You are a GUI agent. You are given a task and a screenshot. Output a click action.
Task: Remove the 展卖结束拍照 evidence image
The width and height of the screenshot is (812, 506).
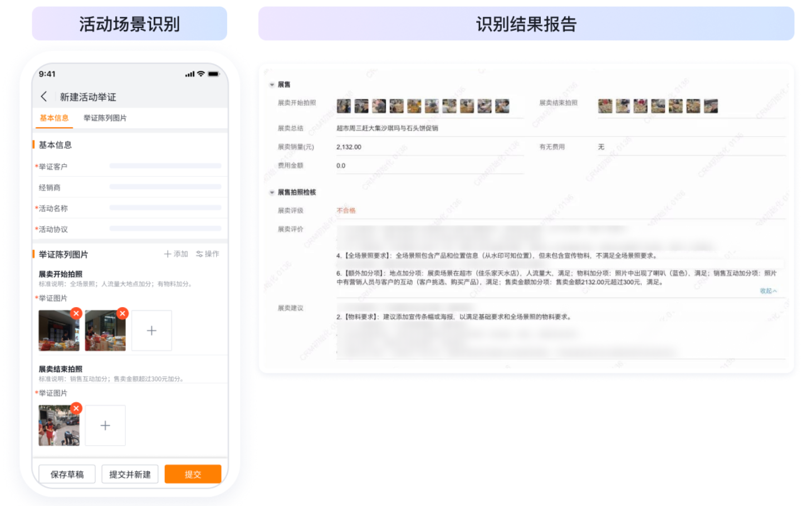coord(76,408)
